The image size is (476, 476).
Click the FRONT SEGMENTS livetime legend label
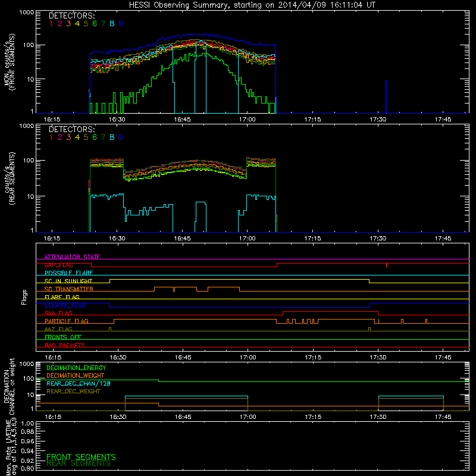pyautogui.click(x=81, y=457)
